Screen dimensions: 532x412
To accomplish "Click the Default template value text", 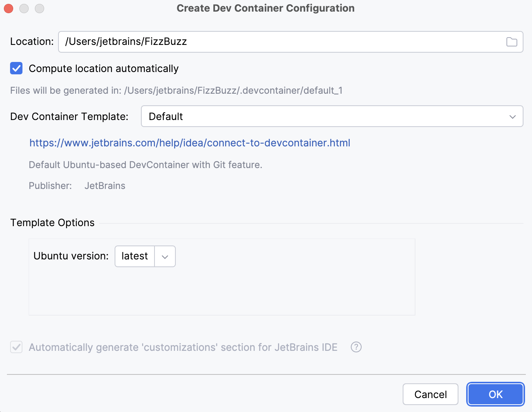I will pos(166,116).
